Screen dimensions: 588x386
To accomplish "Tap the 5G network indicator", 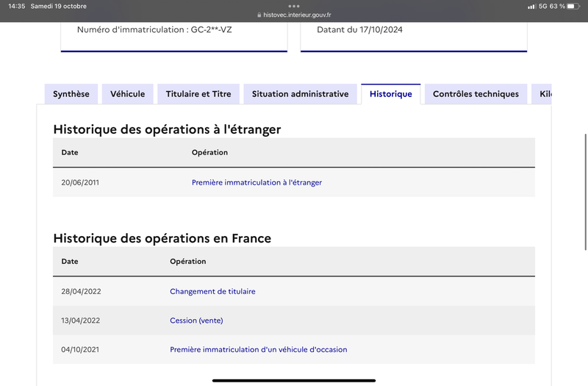I will (x=542, y=6).
